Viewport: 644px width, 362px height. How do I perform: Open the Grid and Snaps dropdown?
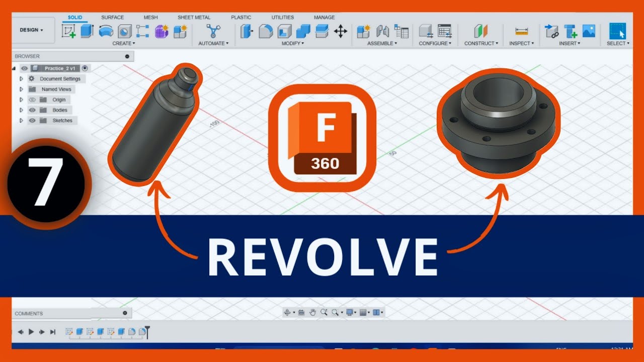point(365,312)
